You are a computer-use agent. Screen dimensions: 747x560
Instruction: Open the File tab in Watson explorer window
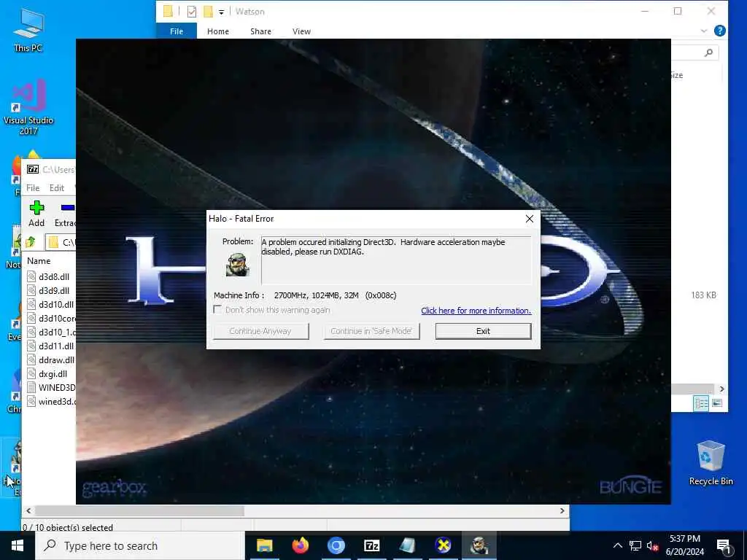[x=177, y=31]
